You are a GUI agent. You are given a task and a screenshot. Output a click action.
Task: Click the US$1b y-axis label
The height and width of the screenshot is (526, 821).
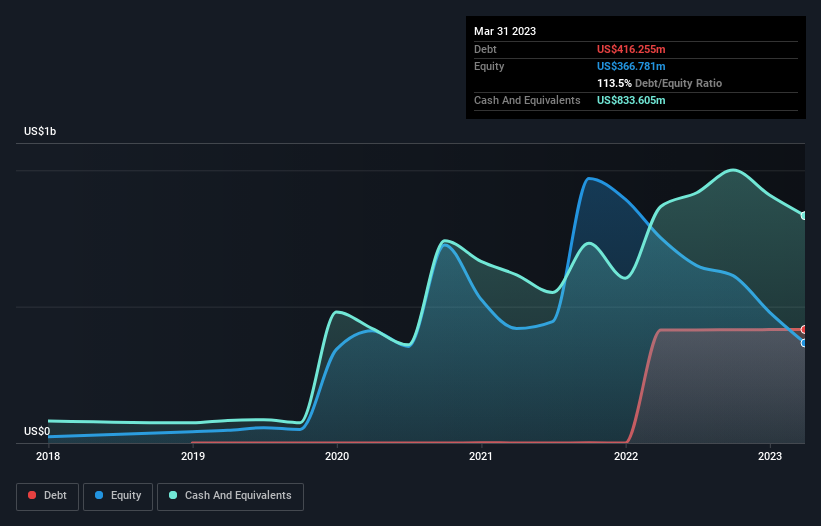click(40, 131)
